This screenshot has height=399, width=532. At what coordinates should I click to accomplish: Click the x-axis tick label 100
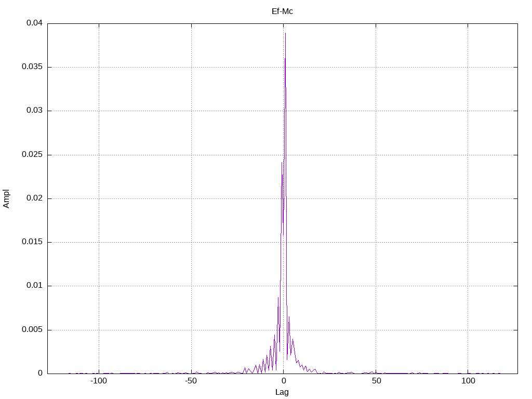point(468,381)
